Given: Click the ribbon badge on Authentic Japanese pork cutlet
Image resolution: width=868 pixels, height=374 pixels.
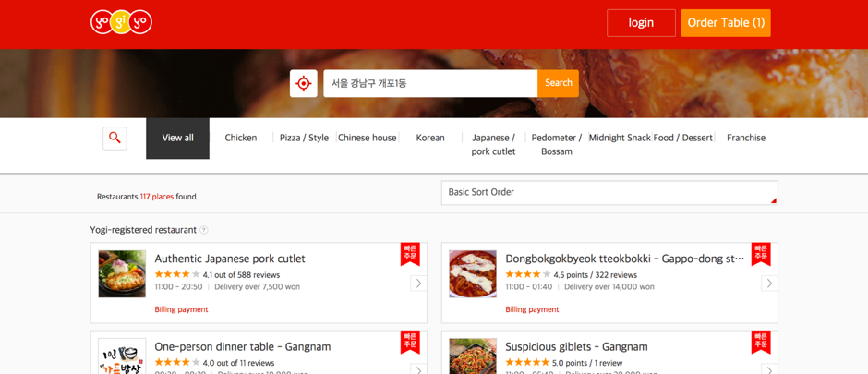Looking at the screenshot, I should [x=410, y=253].
